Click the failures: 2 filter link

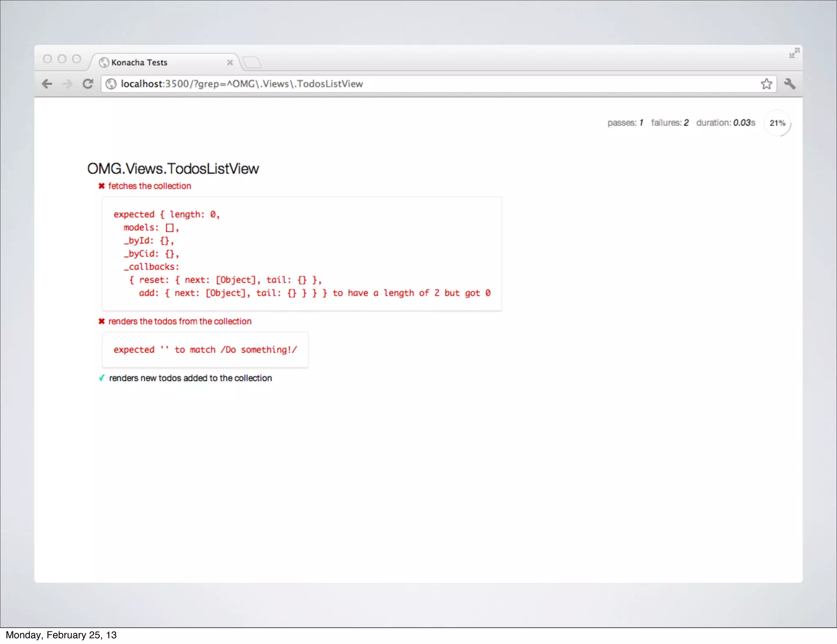point(669,123)
